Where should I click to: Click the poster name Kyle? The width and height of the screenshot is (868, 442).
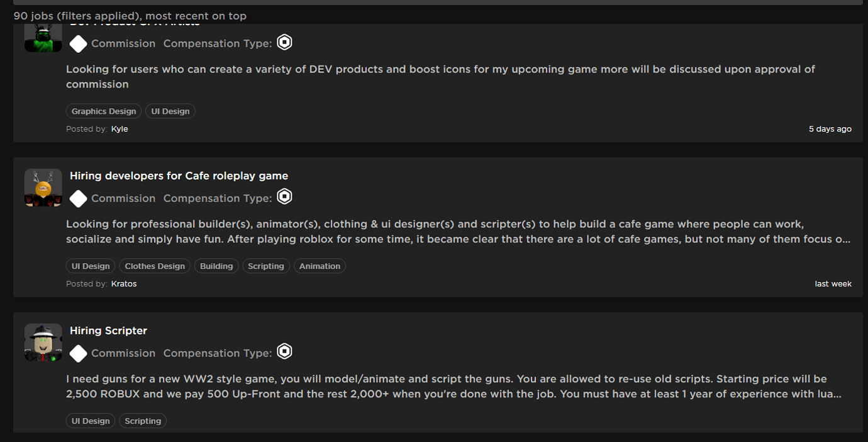[x=120, y=128]
